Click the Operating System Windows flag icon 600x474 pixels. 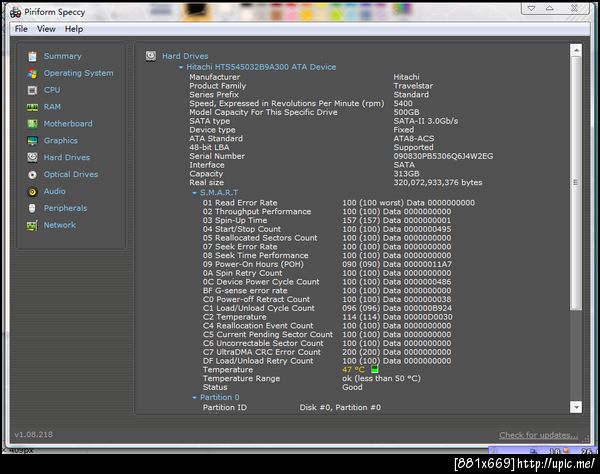point(32,73)
